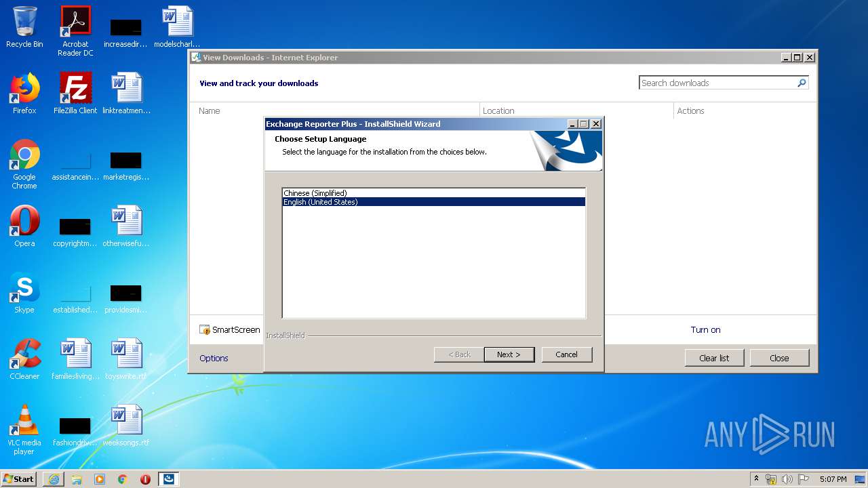The height and width of the screenshot is (488, 868).
Task: Open the established... desktop file
Action: tap(75, 297)
